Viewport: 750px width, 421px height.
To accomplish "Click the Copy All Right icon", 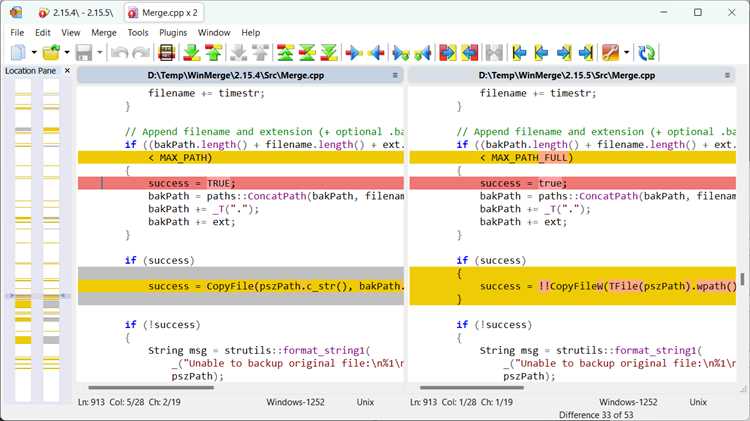I will tap(448, 53).
